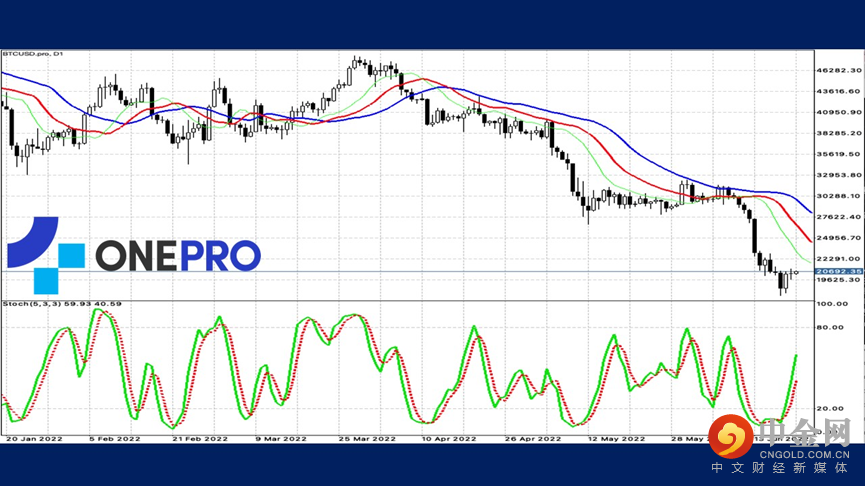Click the 46282.30 price axis label
This screenshot has height=486, width=865.
pyautogui.click(x=836, y=70)
